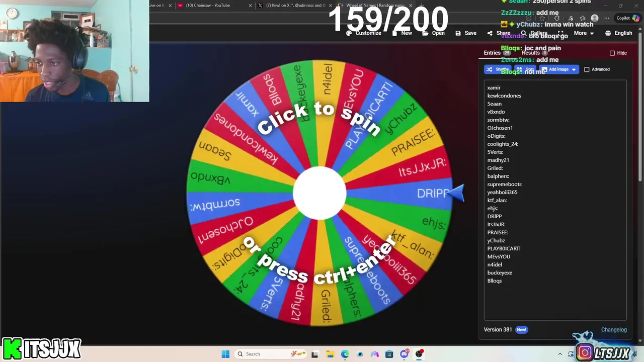The width and height of the screenshot is (644, 362).
Task: Open the browser extensions puzzle icon
Action: coord(557,18)
